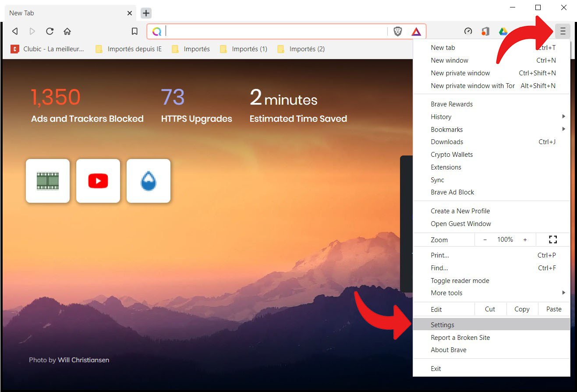Click the Brave Shields lion icon

click(x=398, y=32)
